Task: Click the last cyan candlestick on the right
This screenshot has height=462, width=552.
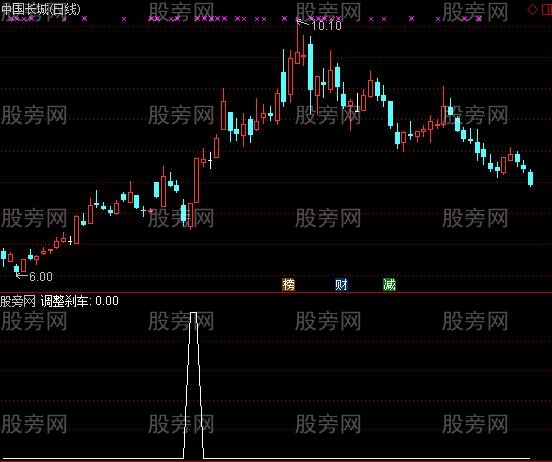Action: (530, 178)
